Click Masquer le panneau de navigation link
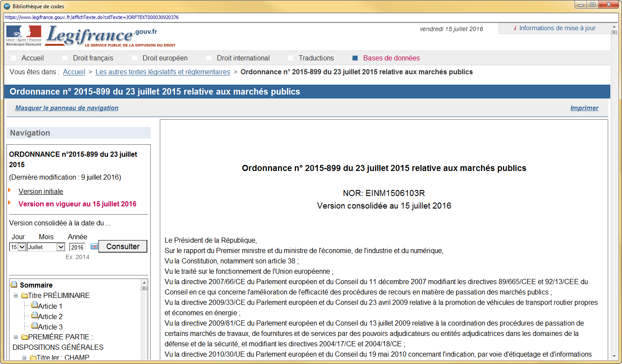This screenshot has width=622, height=364. (x=67, y=108)
